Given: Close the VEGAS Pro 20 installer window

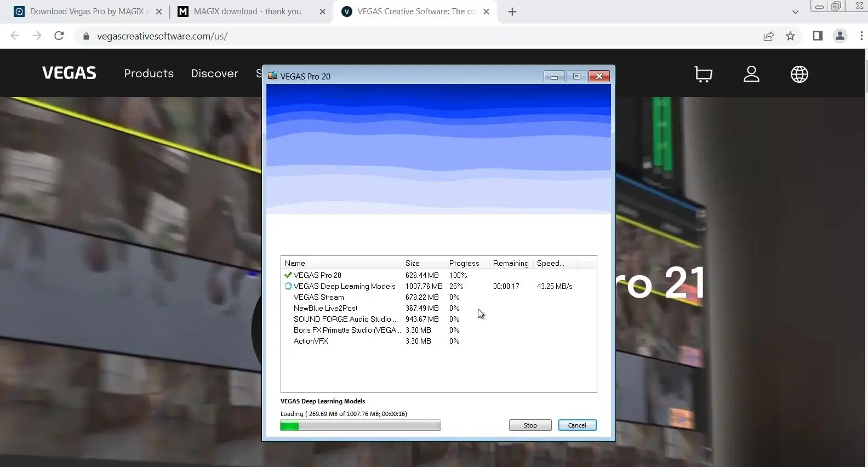Looking at the screenshot, I should (x=599, y=76).
